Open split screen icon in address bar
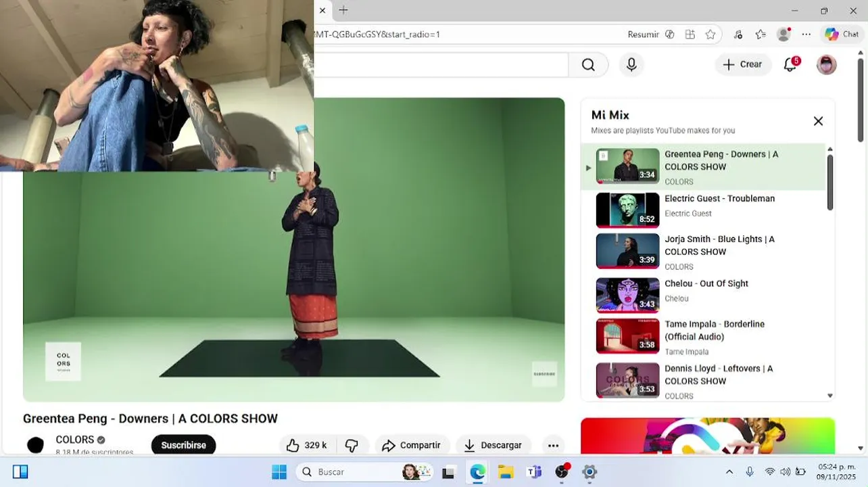Image resolution: width=868 pixels, height=487 pixels. 690,34
